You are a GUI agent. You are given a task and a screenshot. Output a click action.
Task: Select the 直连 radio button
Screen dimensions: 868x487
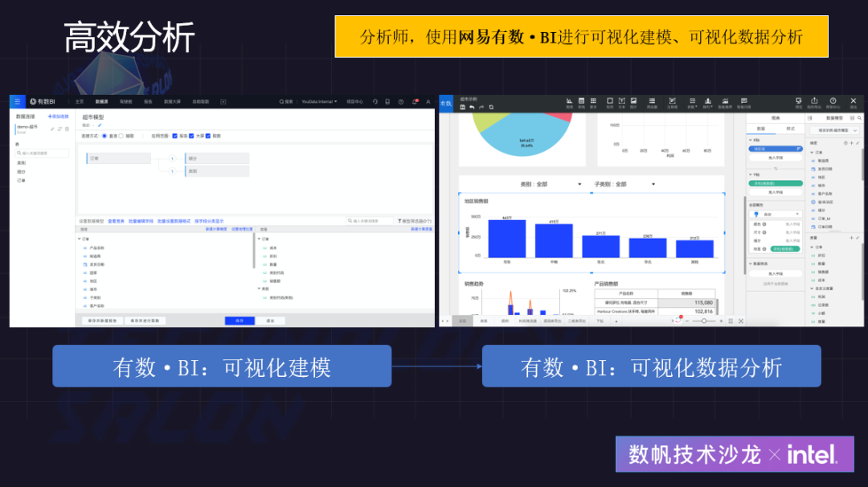(104, 136)
